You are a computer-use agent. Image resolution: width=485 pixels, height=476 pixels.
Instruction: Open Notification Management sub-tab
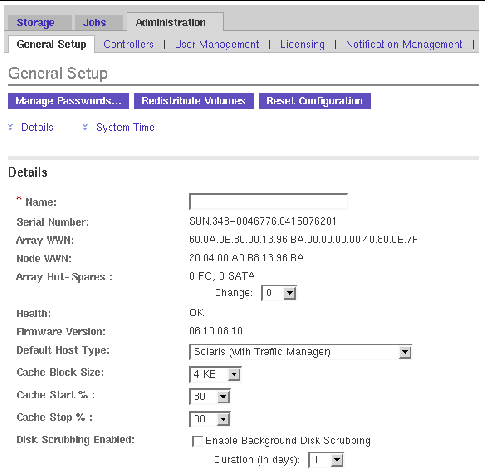point(404,44)
